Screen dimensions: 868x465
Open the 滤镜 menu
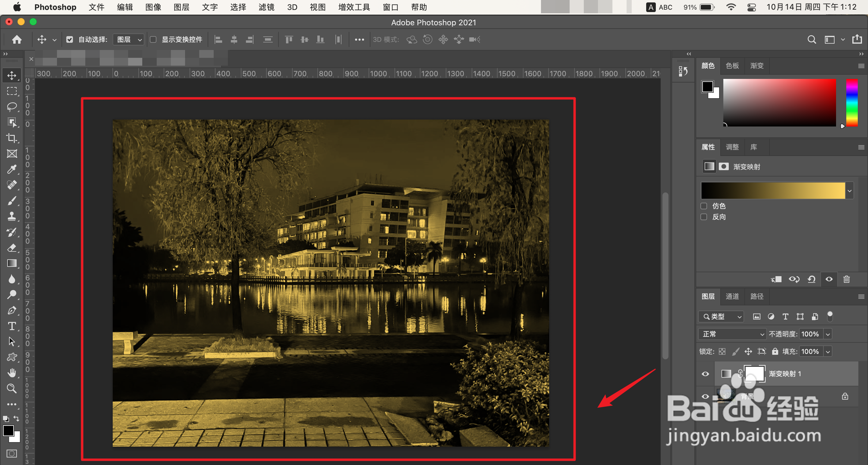tap(266, 7)
